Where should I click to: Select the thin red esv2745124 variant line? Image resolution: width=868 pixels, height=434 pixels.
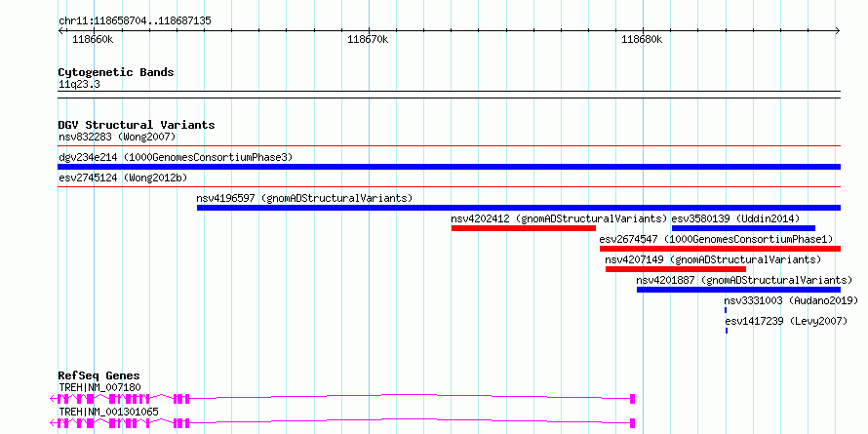coord(449,187)
